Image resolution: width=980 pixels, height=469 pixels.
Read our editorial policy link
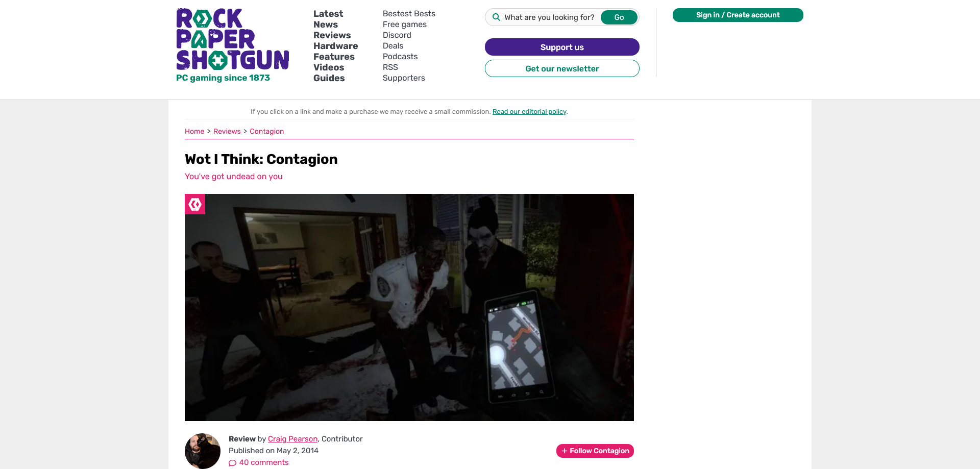pyautogui.click(x=529, y=112)
